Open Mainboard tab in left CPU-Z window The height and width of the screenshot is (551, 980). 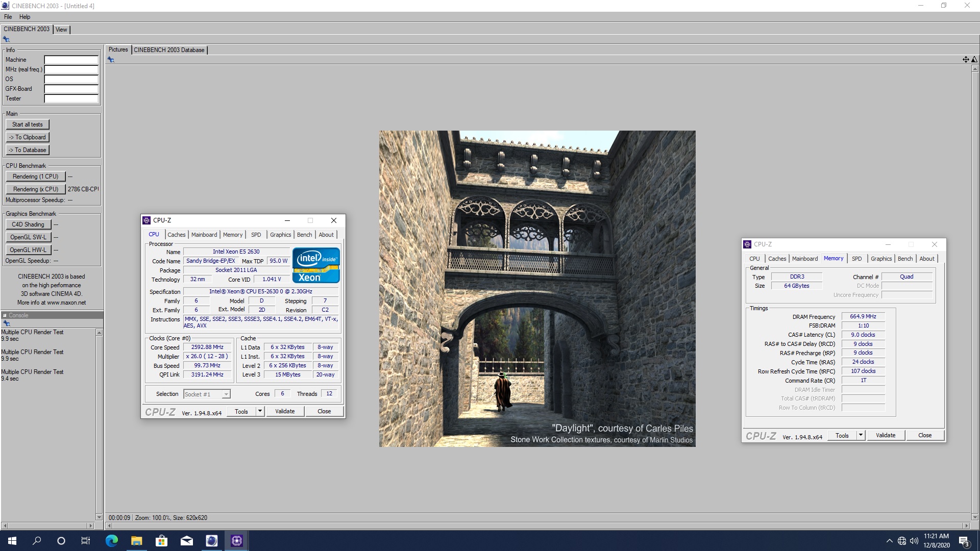click(204, 235)
